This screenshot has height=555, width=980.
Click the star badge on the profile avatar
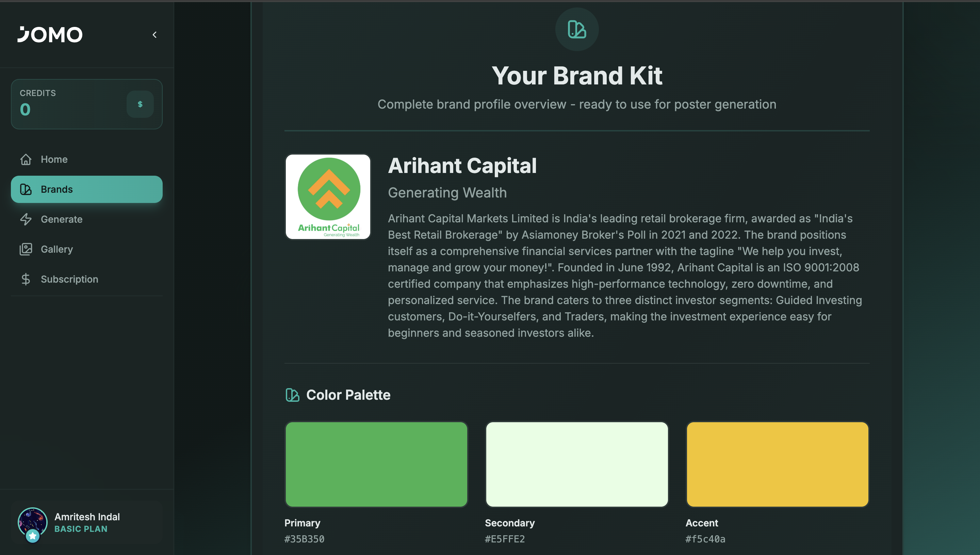point(33,535)
